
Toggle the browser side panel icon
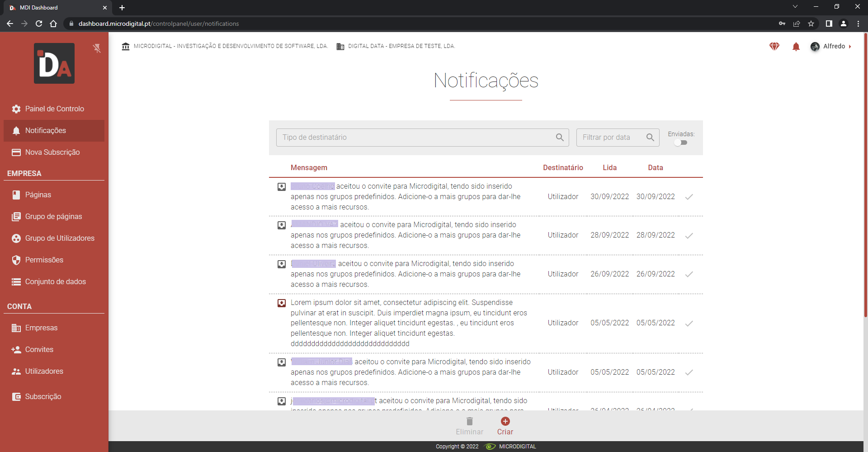point(829,24)
